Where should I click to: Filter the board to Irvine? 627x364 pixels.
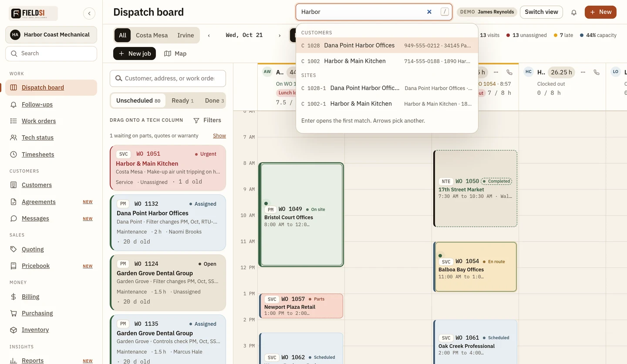tap(185, 35)
